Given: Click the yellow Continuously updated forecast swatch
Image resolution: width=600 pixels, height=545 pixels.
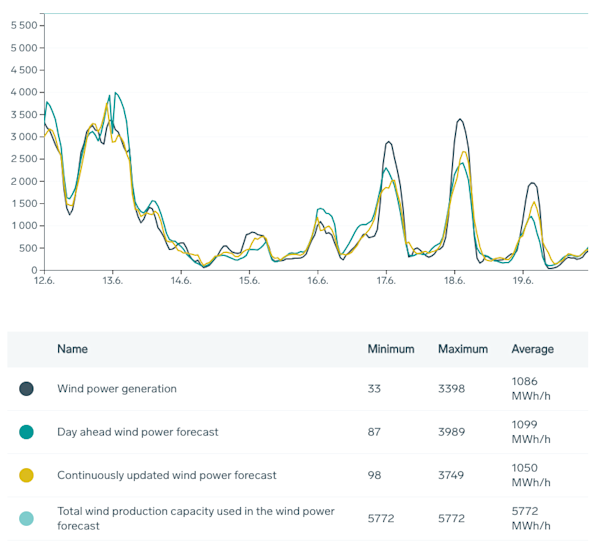Looking at the screenshot, I should pyautogui.click(x=26, y=475).
